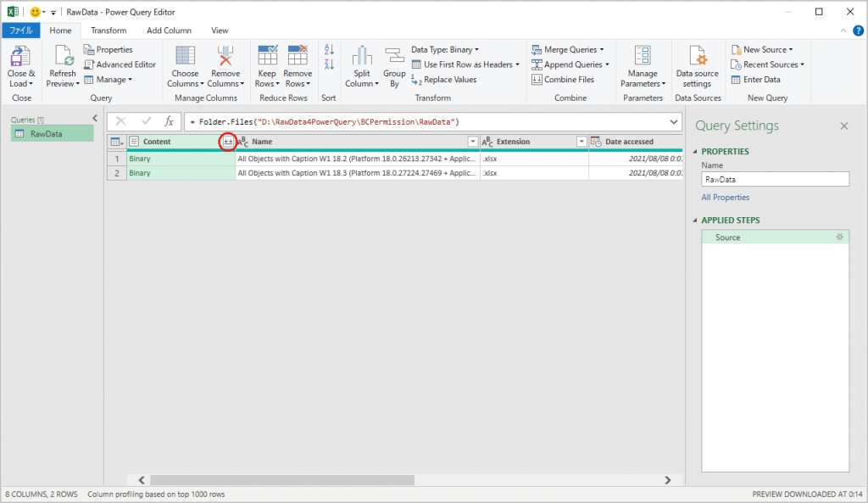Expand the formula bar
This screenshot has width=868, height=503.
point(674,122)
